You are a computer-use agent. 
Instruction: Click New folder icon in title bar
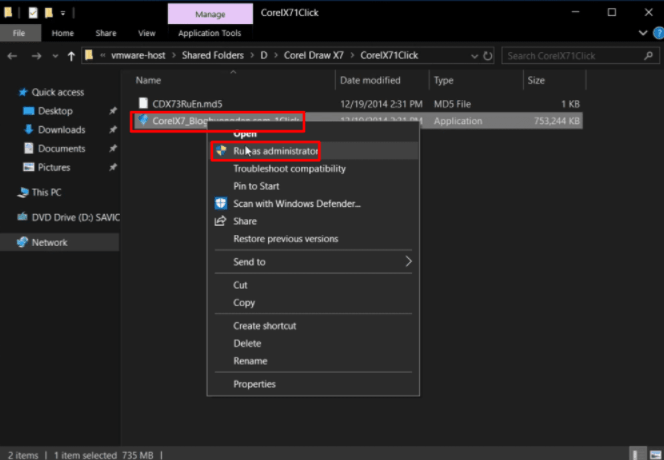(49, 13)
